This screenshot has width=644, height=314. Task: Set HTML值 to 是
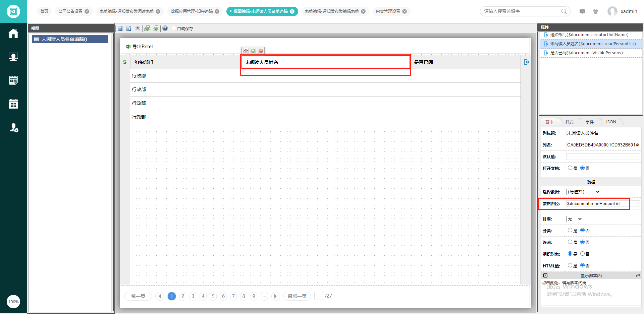570,265
